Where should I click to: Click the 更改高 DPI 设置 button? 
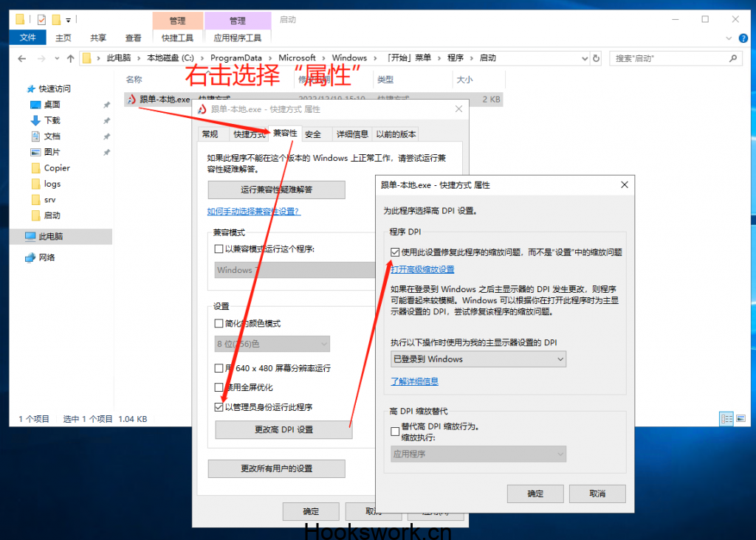point(283,429)
